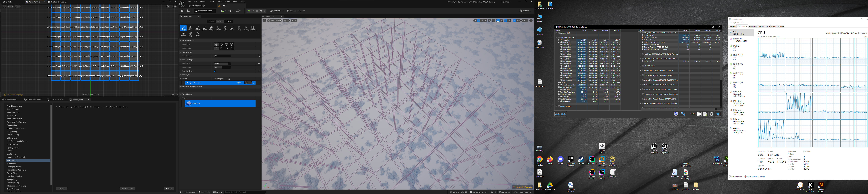Switch to the Paint tab
Screen dimensions: 868x194
coord(229,21)
